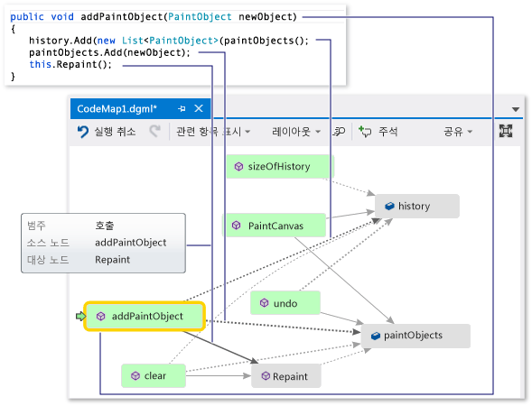
Task: Pin the CodeMap1.dgml tab
Action: (182, 108)
